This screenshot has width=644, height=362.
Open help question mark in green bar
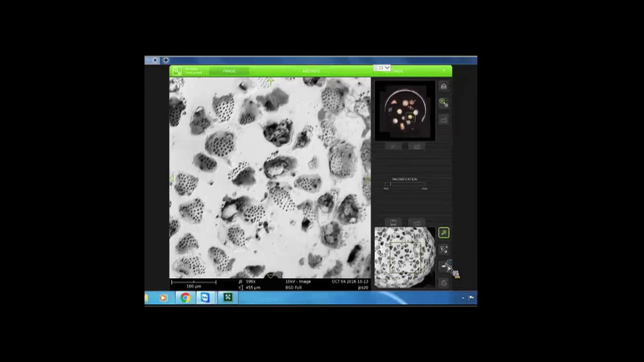444,71
